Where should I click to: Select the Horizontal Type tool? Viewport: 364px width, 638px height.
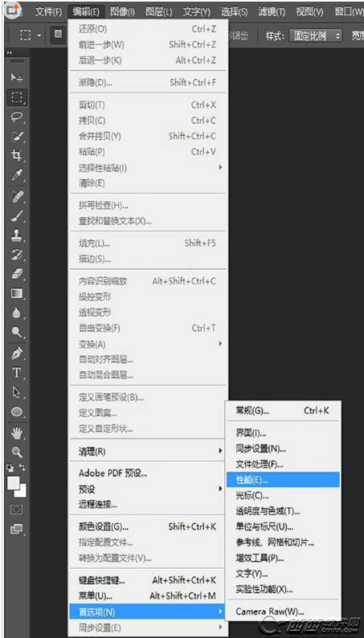tap(17, 372)
